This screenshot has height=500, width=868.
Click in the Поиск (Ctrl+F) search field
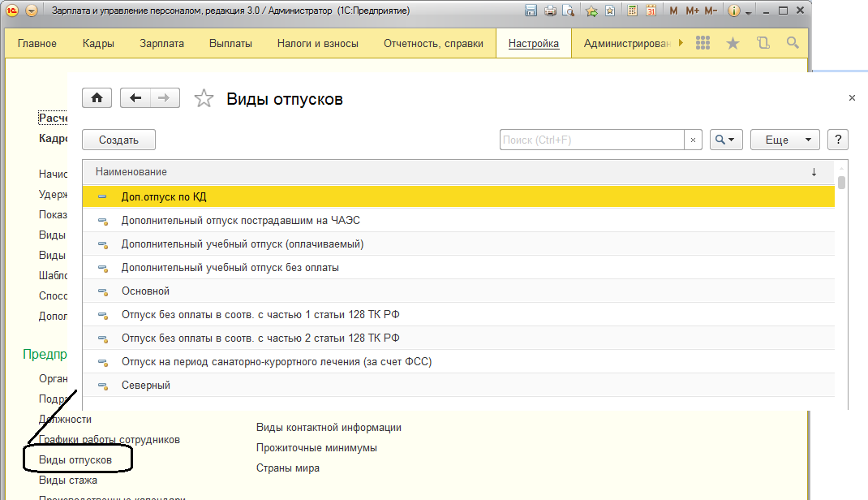tap(591, 140)
